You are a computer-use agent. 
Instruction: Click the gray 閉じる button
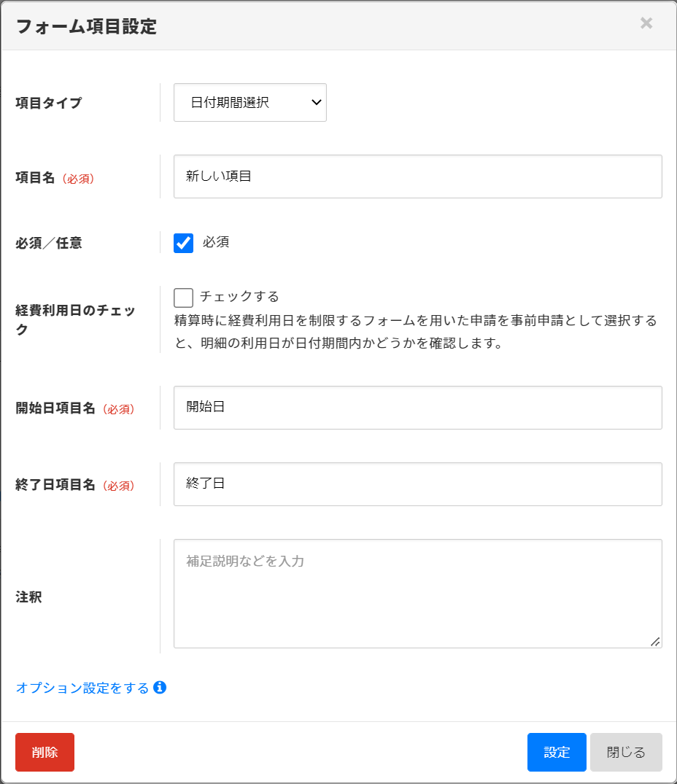point(626,752)
